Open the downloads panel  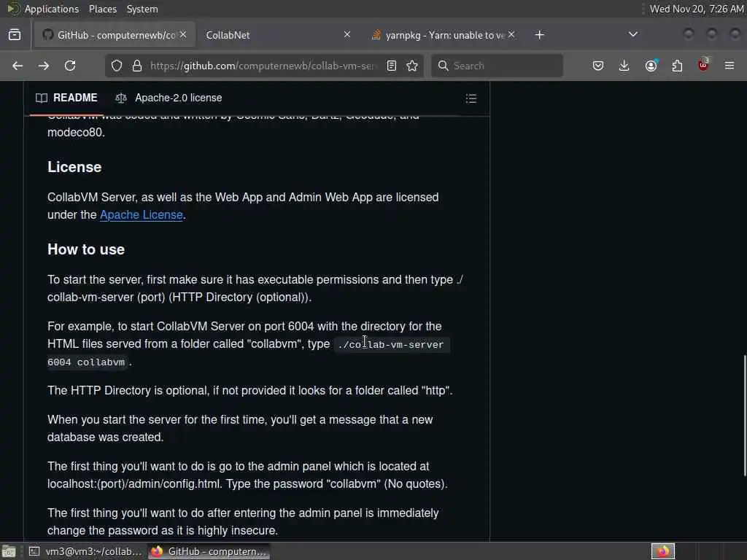(624, 66)
